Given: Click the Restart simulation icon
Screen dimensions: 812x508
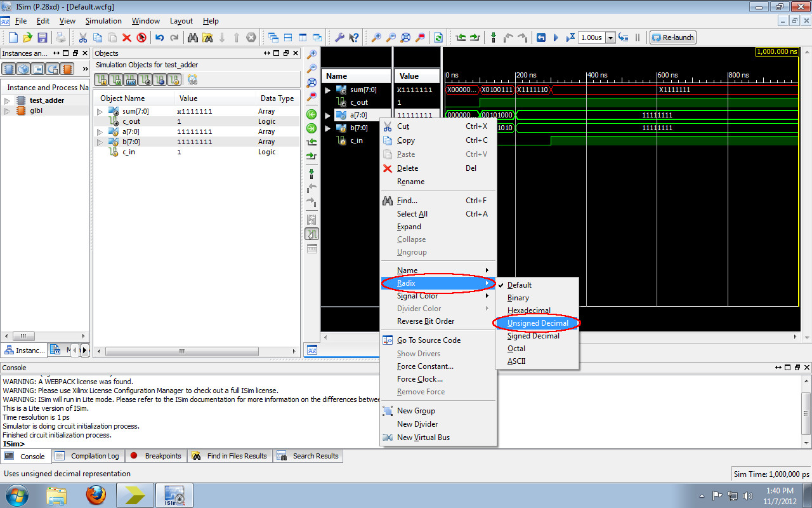Looking at the screenshot, I should pos(541,37).
